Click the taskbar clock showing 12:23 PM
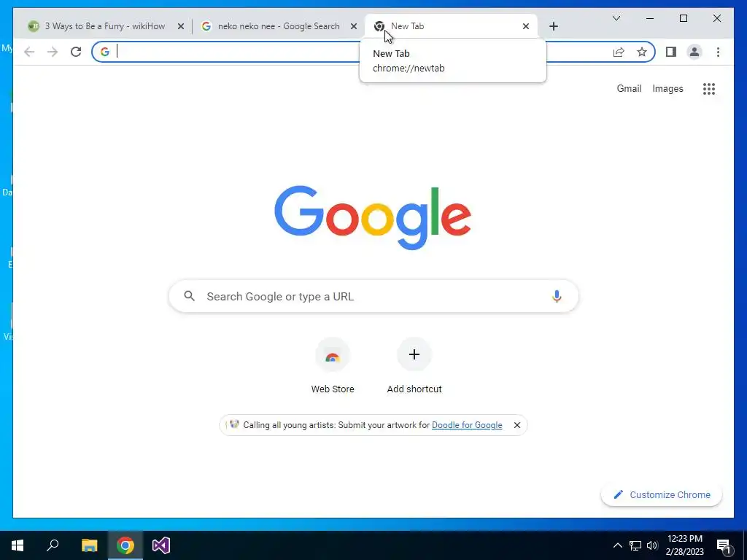This screenshot has width=747, height=560. pyautogui.click(x=684, y=545)
